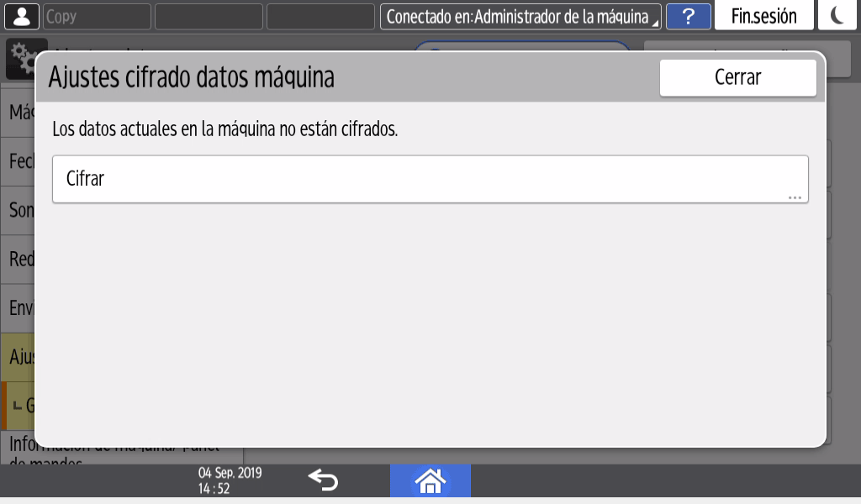Select the Máq sidebar category
The image size is (861, 504).
(x=20, y=111)
